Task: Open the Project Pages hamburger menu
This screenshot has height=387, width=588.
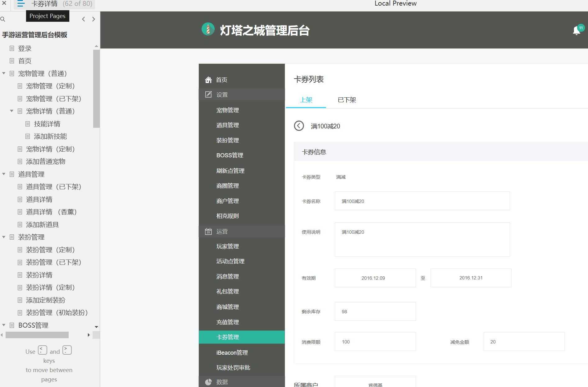Action: [20, 4]
